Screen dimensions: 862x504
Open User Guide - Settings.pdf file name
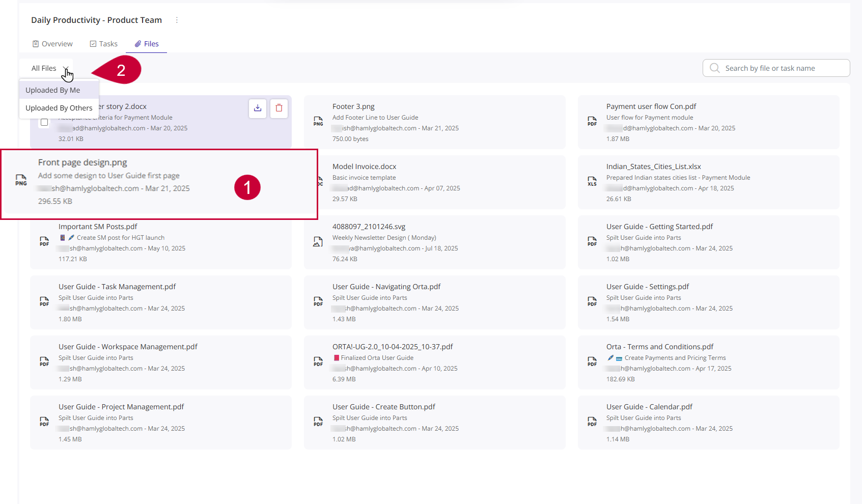coord(647,287)
